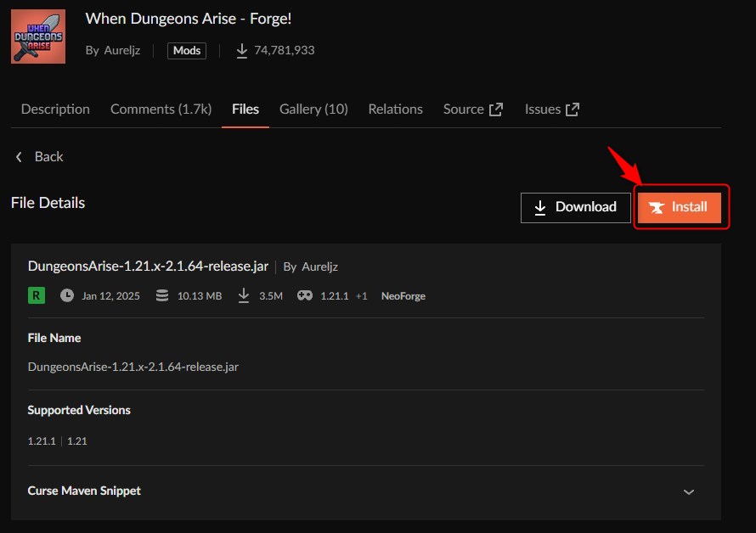Select the DungeonsArise-1.21.x-2.1.64-release.jar title heading
The height and width of the screenshot is (533, 756).
click(x=148, y=266)
